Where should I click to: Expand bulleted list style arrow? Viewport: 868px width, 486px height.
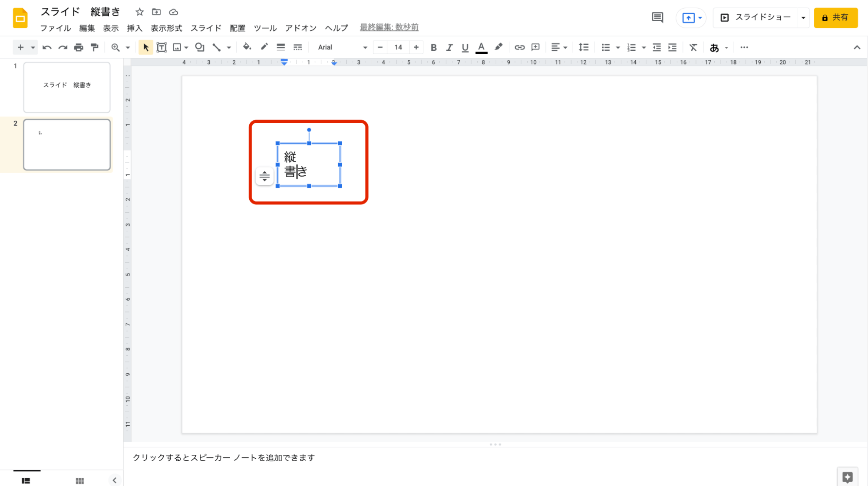pyautogui.click(x=618, y=47)
